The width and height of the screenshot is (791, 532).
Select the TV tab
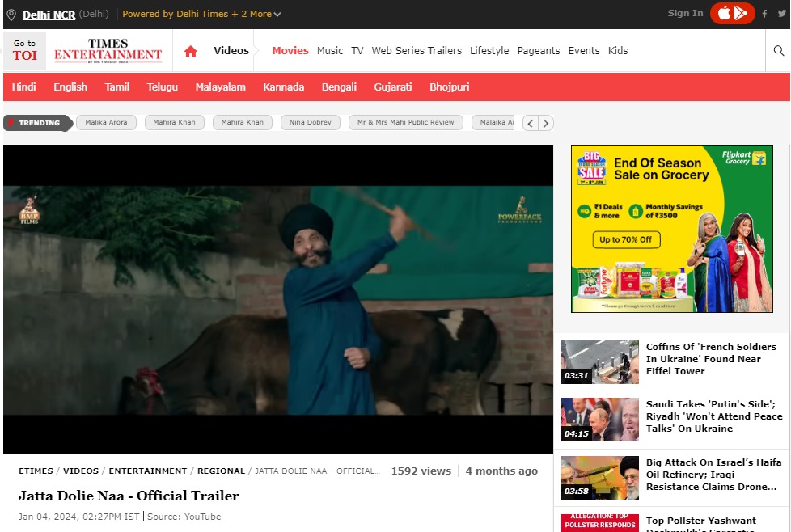(357, 50)
